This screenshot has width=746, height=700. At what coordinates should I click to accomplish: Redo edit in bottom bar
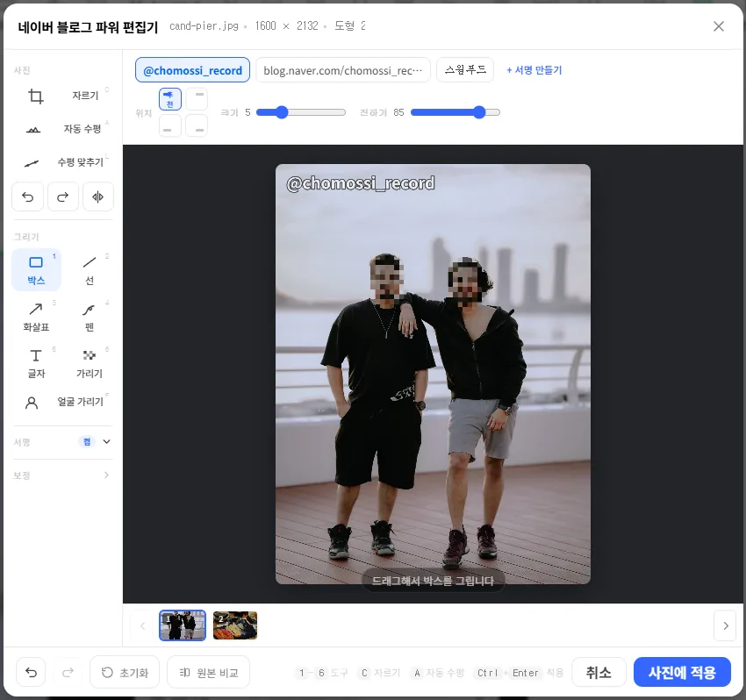68,672
